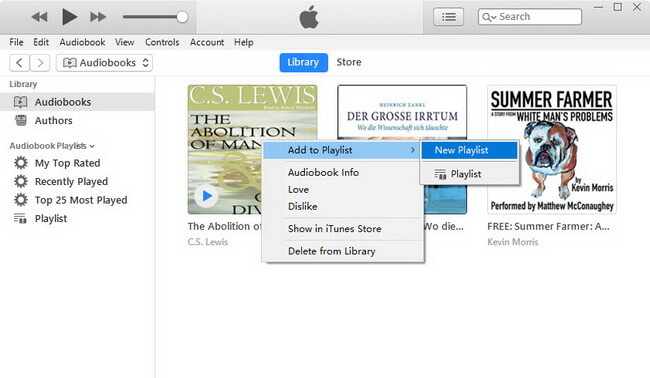This screenshot has width=650, height=378.
Task: Choose Delete from Library
Action: click(332, 251)
